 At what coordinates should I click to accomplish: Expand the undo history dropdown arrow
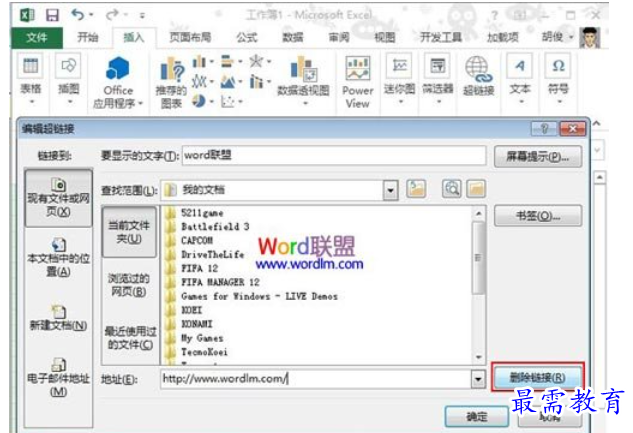tap(91, 15)
